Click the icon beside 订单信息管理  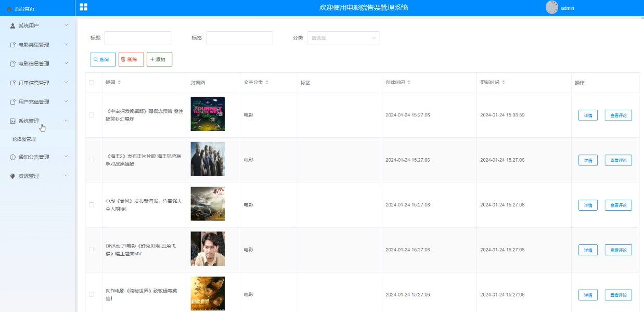[13, 83]
